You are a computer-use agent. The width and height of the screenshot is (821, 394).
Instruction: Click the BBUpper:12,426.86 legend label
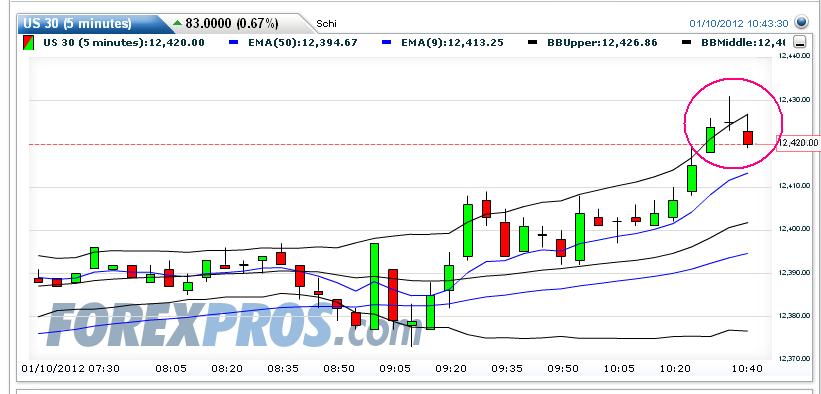[x=602, y=42]
